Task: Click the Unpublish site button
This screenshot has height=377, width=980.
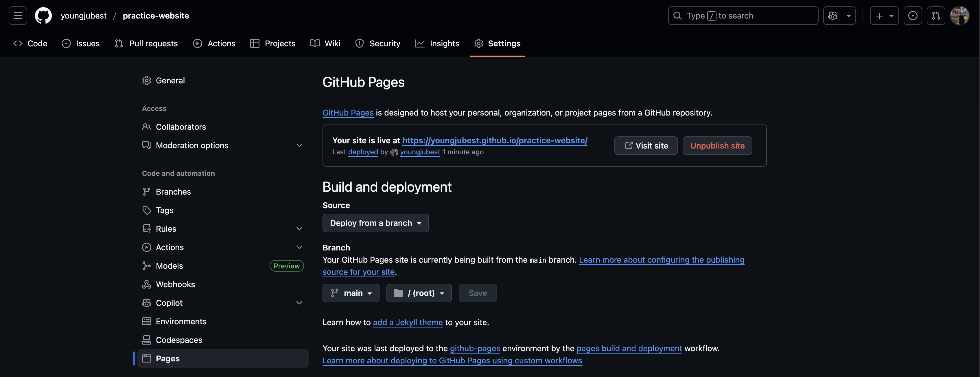Action: [717, 145]
